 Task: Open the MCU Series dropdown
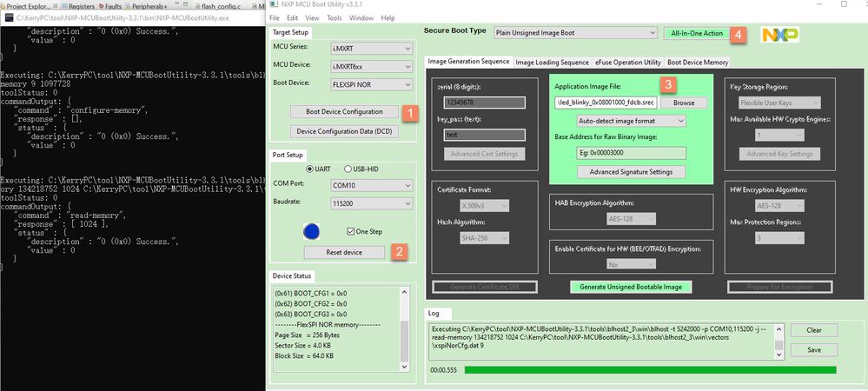pos(372,48)
